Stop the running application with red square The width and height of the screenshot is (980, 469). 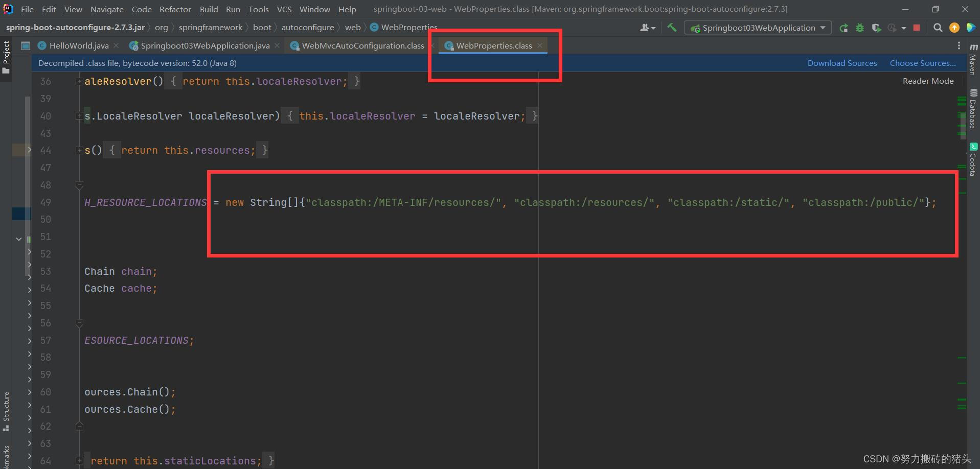click(x=917, y=28)
